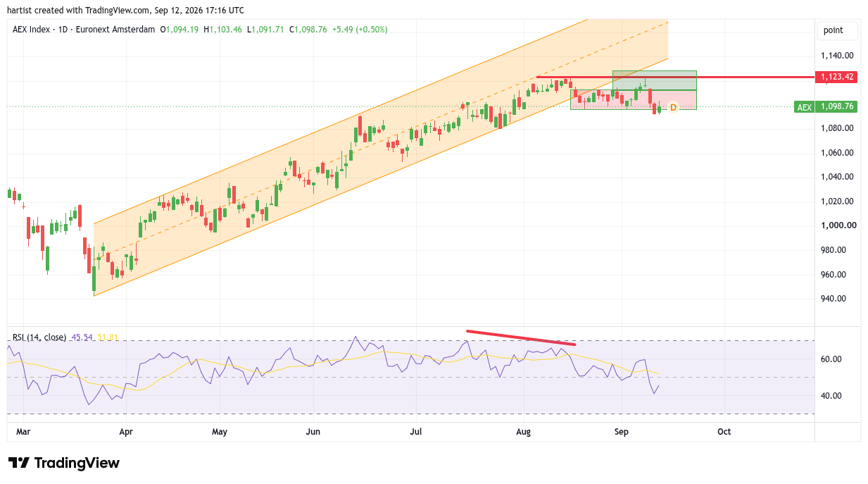Click the orange D dividend marker icon
The width and height of the screenshot is (868, 484).
[673, 107]
